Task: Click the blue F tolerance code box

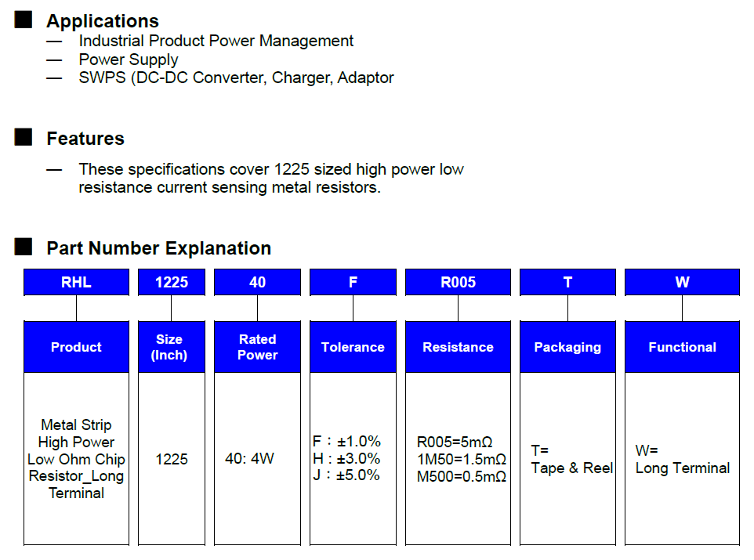Action: pyautogui.click(x=353, y=283)
